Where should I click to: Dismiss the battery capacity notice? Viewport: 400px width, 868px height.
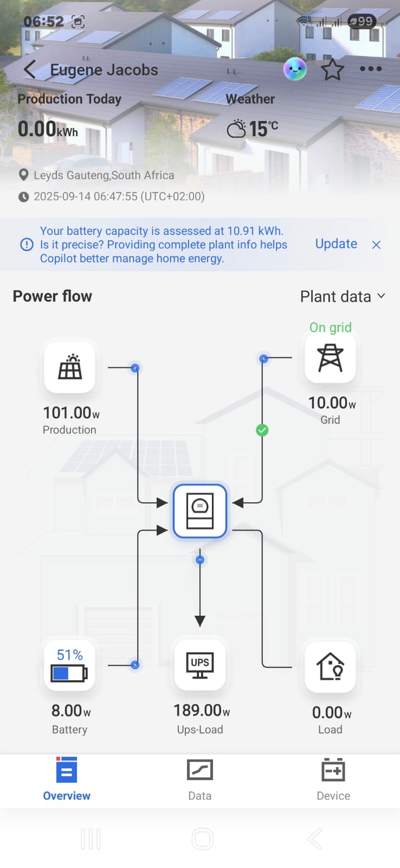click(x=376, y=245)
